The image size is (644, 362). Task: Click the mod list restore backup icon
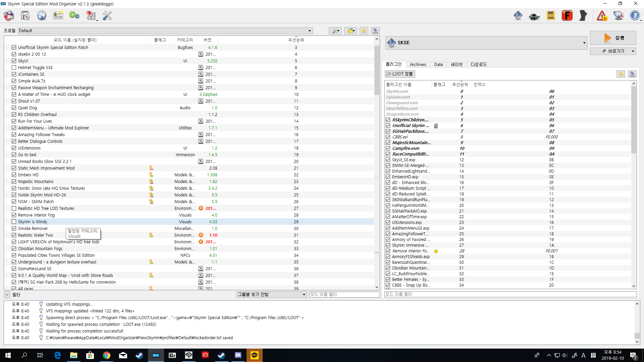click(x=364, y=31)
